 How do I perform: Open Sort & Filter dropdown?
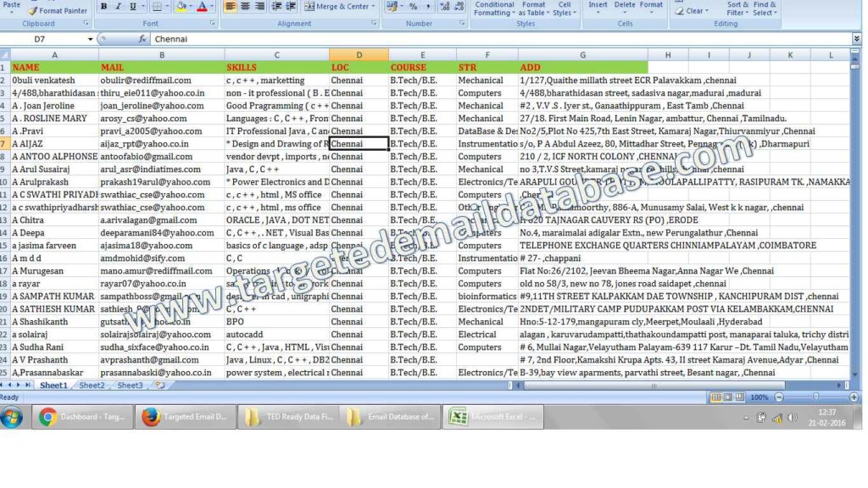coord(737,8)
